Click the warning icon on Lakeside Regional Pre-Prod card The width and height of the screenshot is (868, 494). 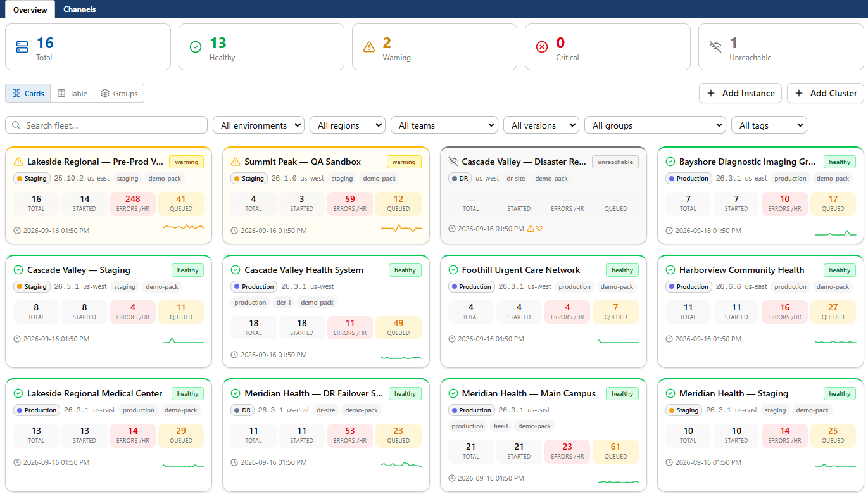(18, 161)
